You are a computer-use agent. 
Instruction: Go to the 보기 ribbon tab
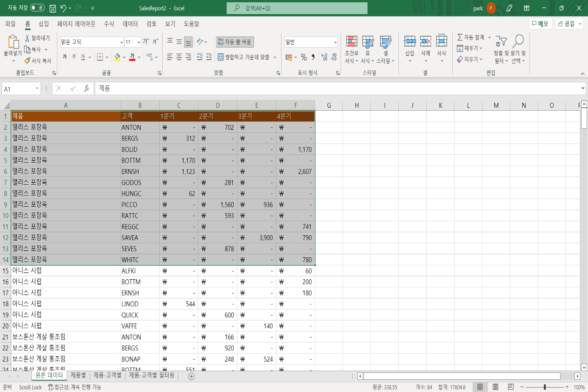pyautogui.click(x=170, y=24)
